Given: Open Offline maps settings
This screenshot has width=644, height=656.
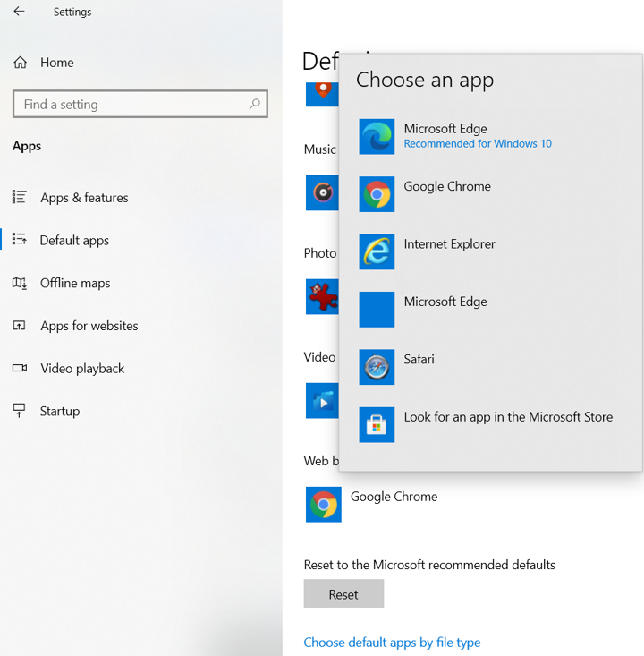Looking at the screenshot, I should pyautogui.click(x=75, y=283).
